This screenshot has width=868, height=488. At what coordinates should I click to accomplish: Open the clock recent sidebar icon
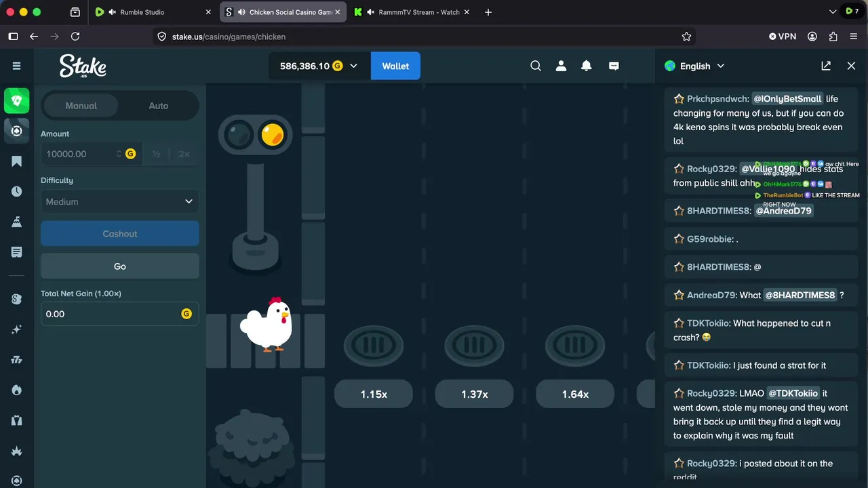pos(17,191)
